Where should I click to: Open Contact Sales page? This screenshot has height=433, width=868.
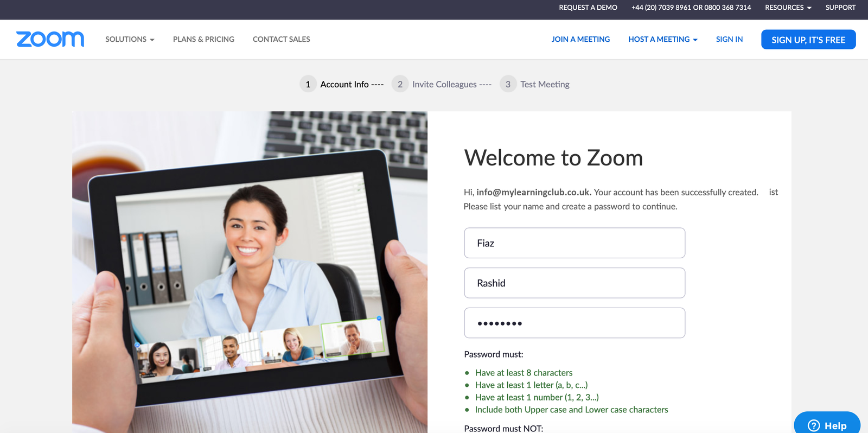click(281, 39)
